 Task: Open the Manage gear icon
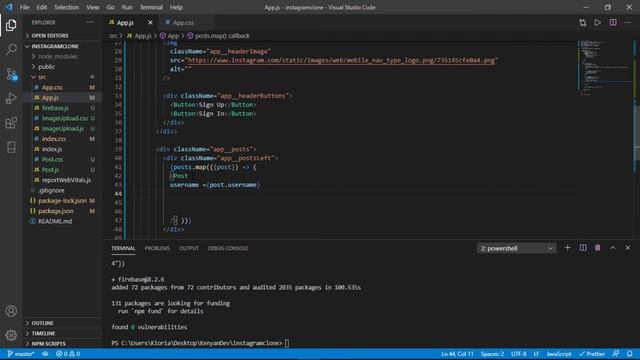11,335
